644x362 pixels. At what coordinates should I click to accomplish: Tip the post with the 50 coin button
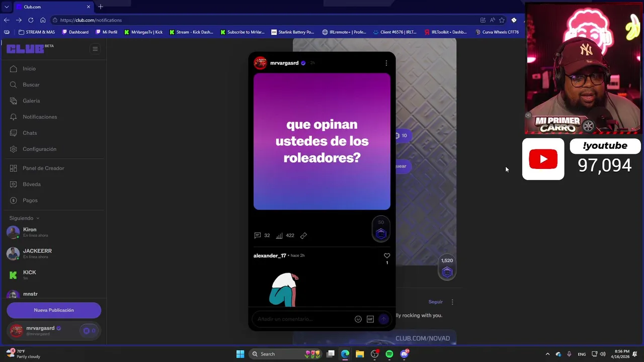381,230
